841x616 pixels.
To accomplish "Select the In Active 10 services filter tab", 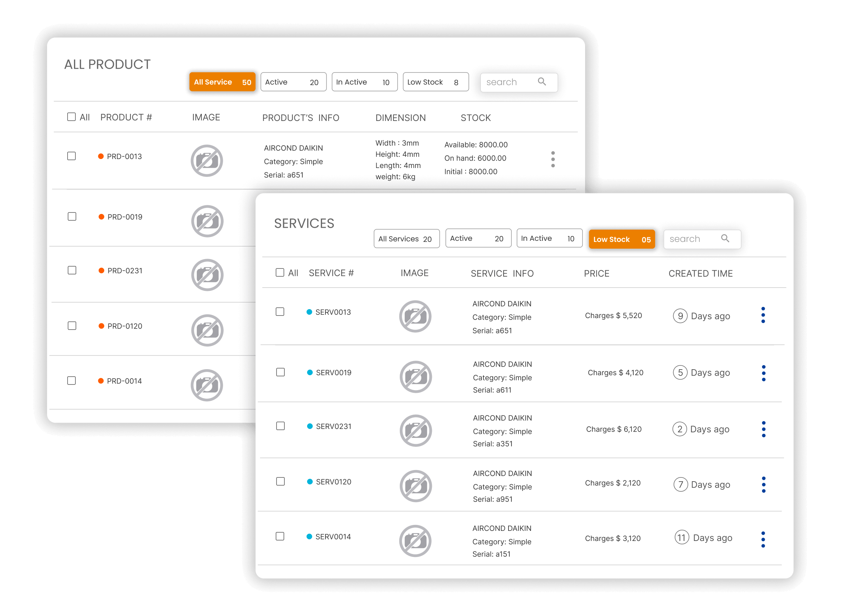I will tap(549, 239).
